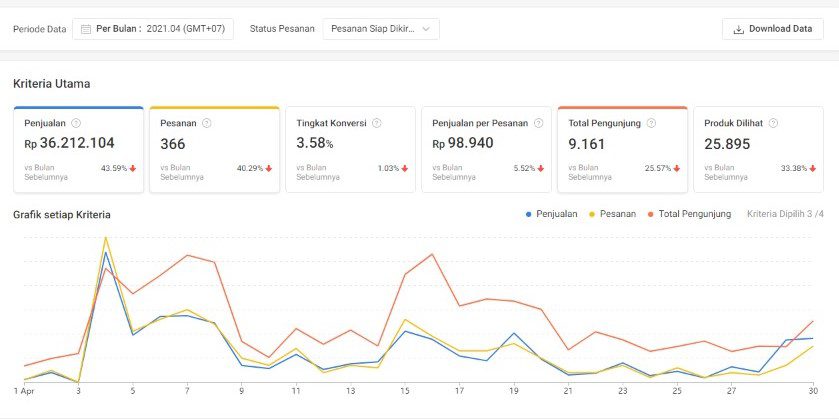Click the Rp 98.940 value

[x=463, y=143]
